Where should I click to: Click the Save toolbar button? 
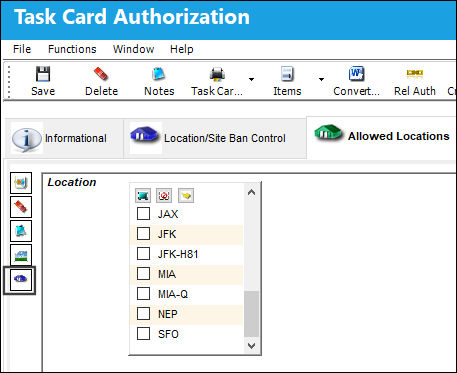tap(43, 82)
